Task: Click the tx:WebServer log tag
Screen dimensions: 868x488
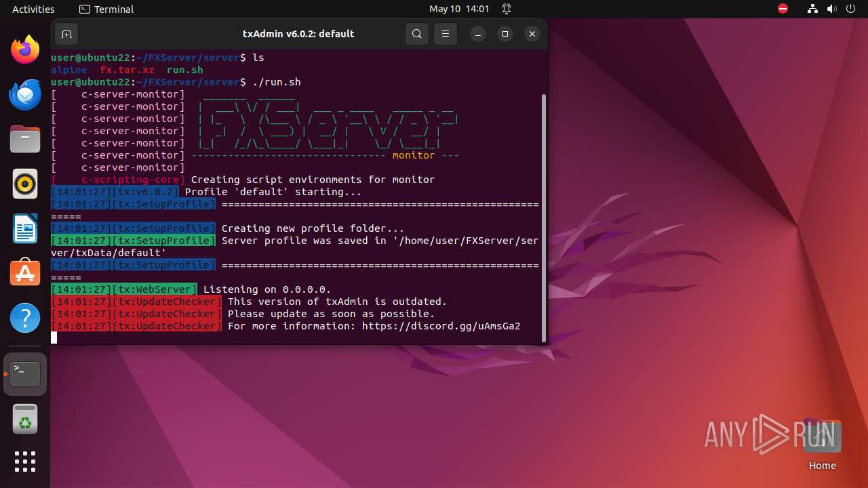Action: (x=155, y=290)
